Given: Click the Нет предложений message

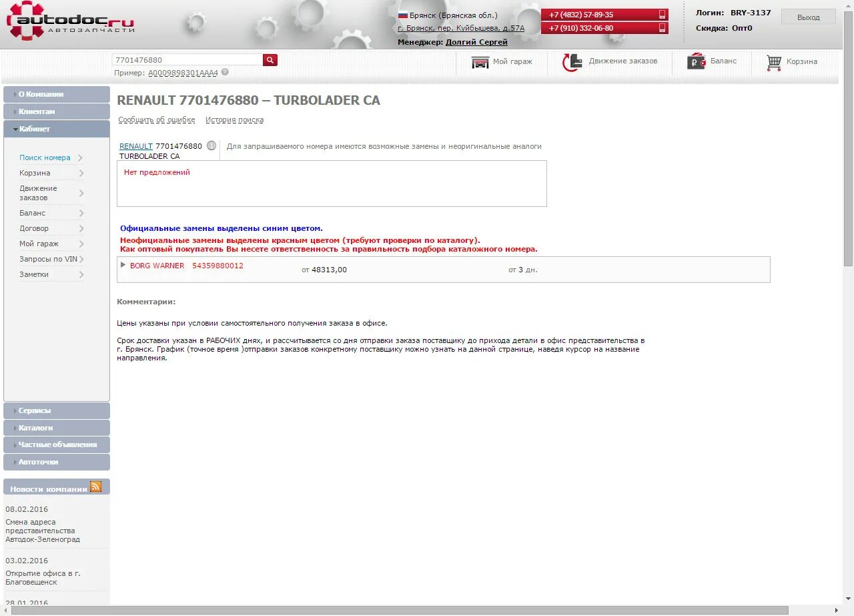Looking at the screenshot, I should (157, 172).
